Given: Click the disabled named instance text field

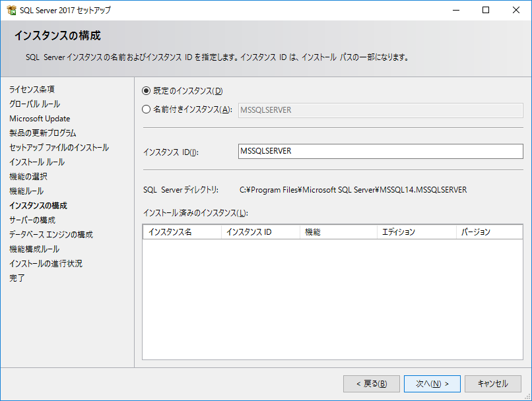Looking at the screenshot, I should click(x=380, y=110).
